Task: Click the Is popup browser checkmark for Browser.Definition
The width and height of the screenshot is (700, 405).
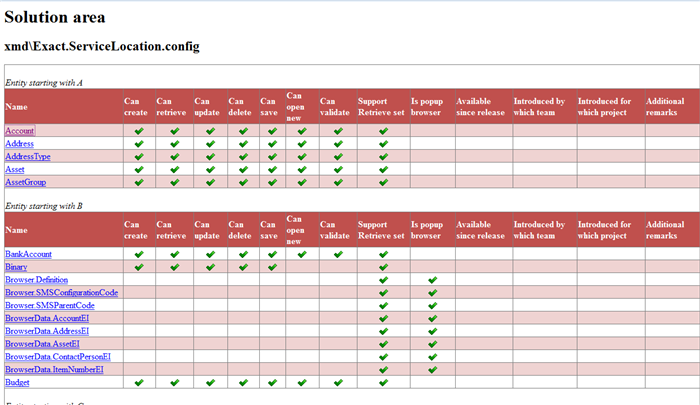Action: 432,280
